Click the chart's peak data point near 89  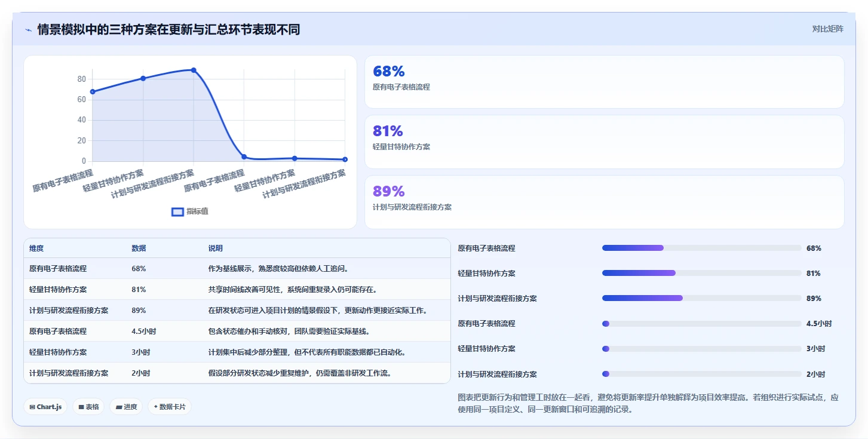194,70
